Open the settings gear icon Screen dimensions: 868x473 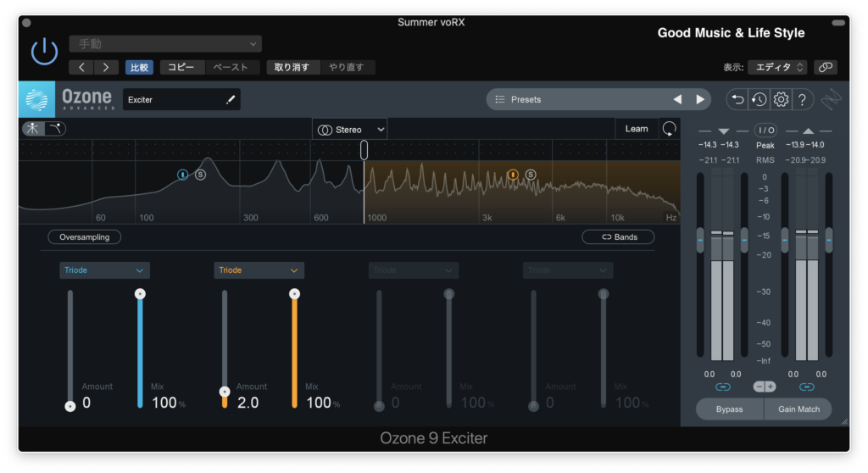[x=781, y=100]
